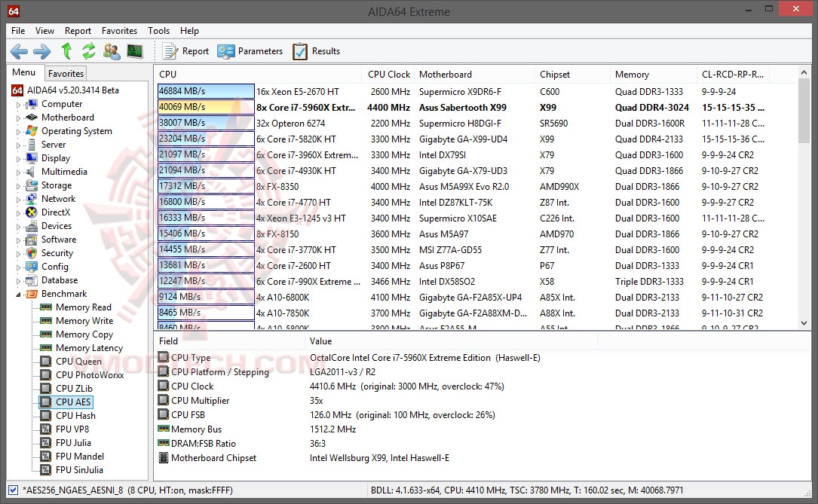Screen dimensions: 818x504
Task: Expand the Computer tree node
Action: 18,104
